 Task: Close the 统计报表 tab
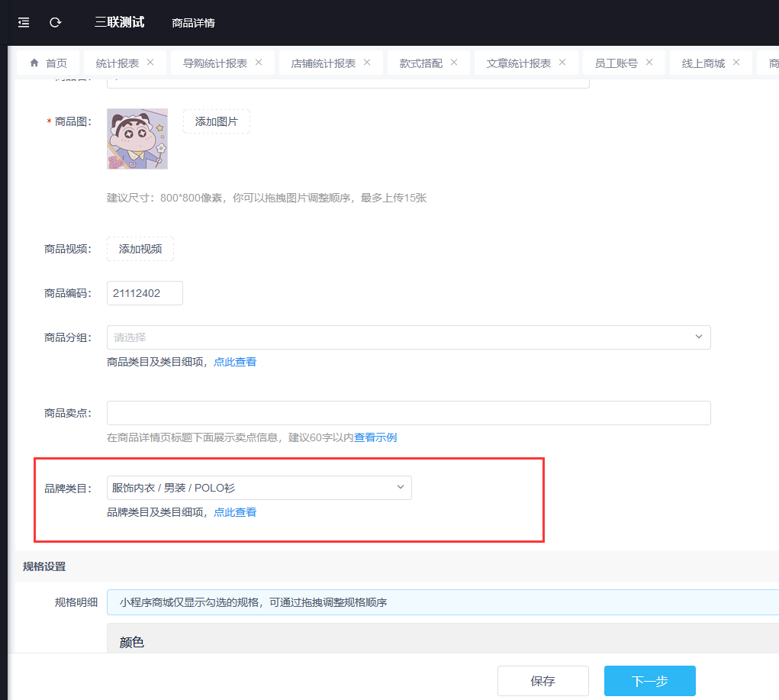150,62
